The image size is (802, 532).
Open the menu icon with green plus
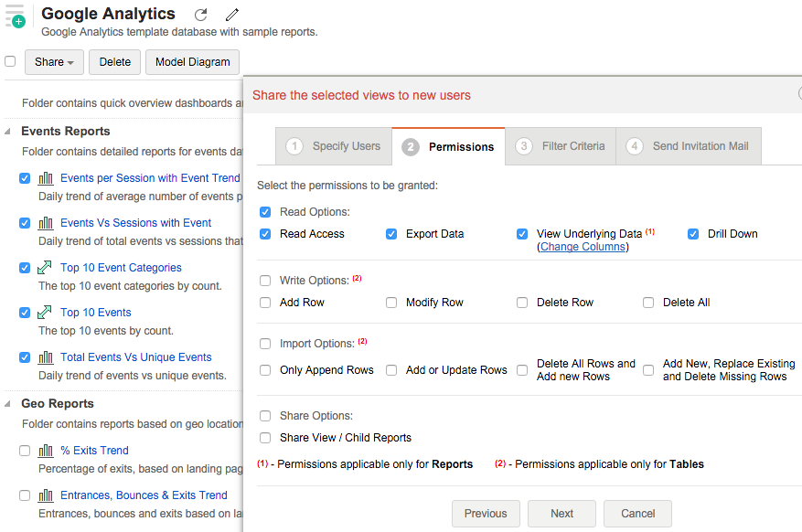(15, 16)
